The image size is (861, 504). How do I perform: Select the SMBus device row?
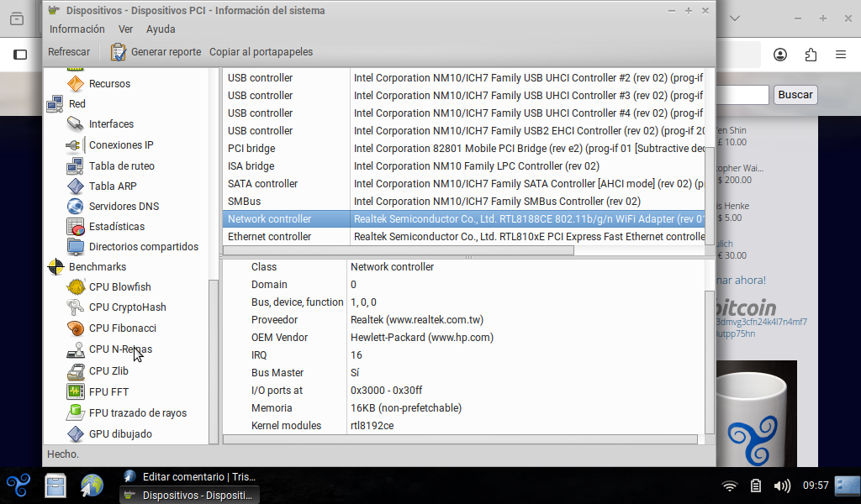coord(463,202)
